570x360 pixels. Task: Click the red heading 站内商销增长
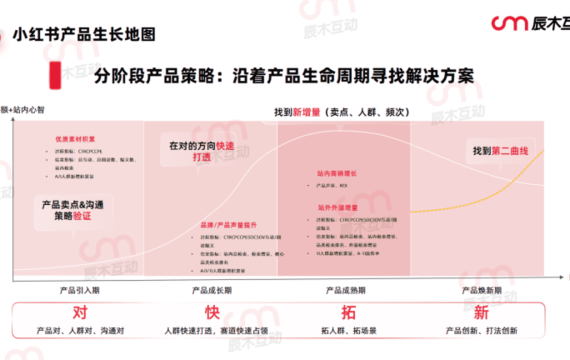[337, 173]
